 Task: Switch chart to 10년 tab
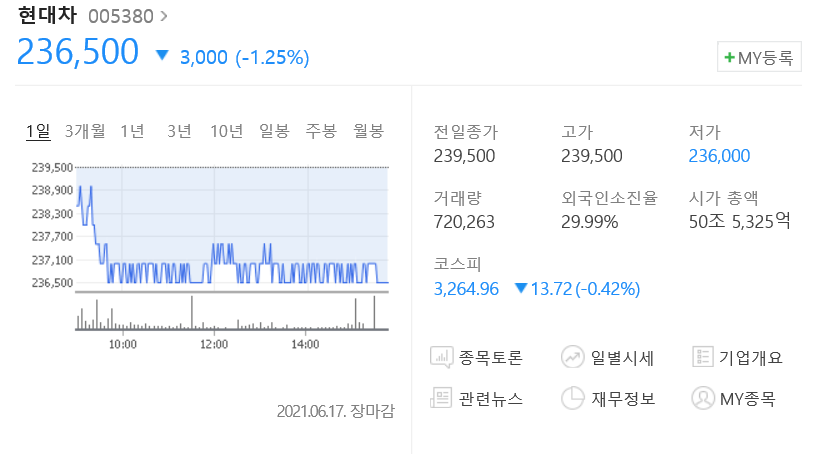(x=226, y=131)
